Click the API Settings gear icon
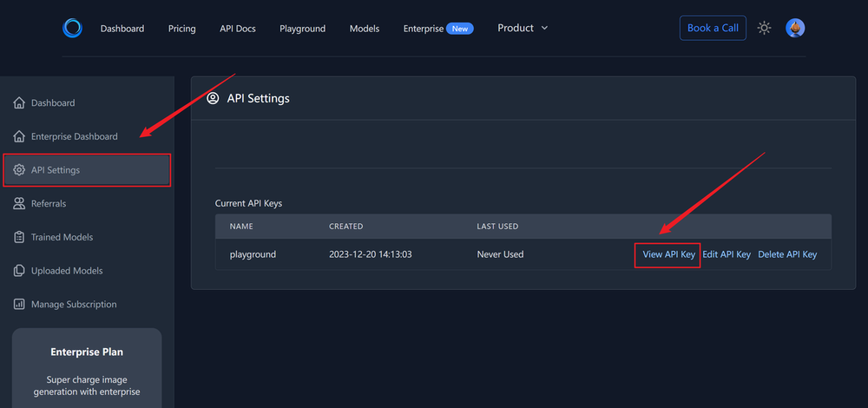This screenshot has width=868, height=408. 19,170
